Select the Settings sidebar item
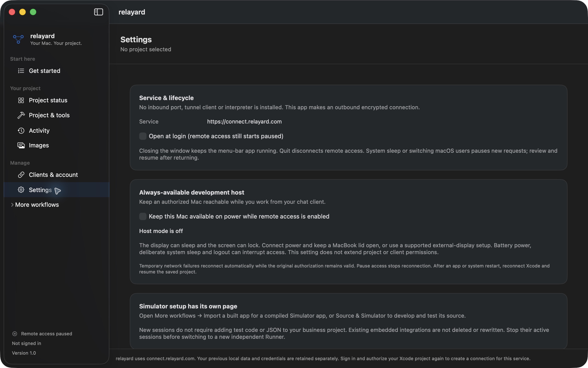Screen dimensions: 588x368 click(x=56, y=190)
